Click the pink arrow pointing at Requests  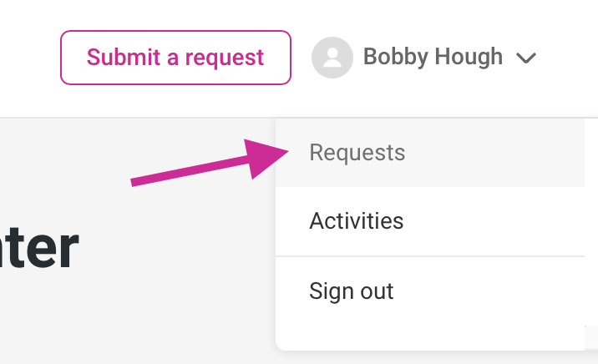click(210, 163)
